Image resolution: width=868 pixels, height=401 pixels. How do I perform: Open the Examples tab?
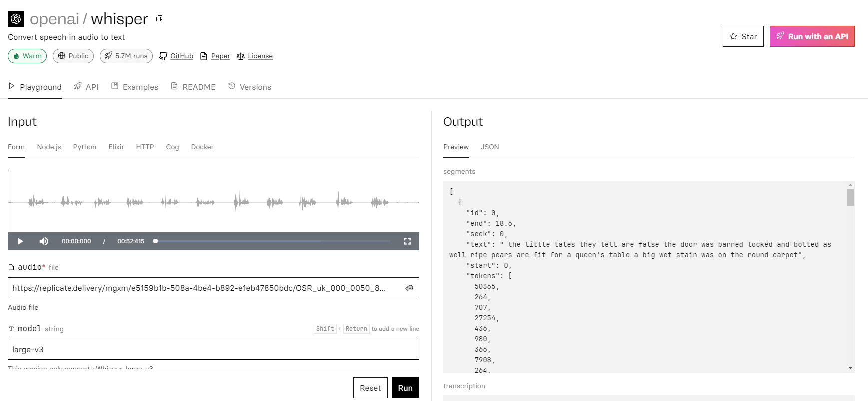(x=134, y=87)
